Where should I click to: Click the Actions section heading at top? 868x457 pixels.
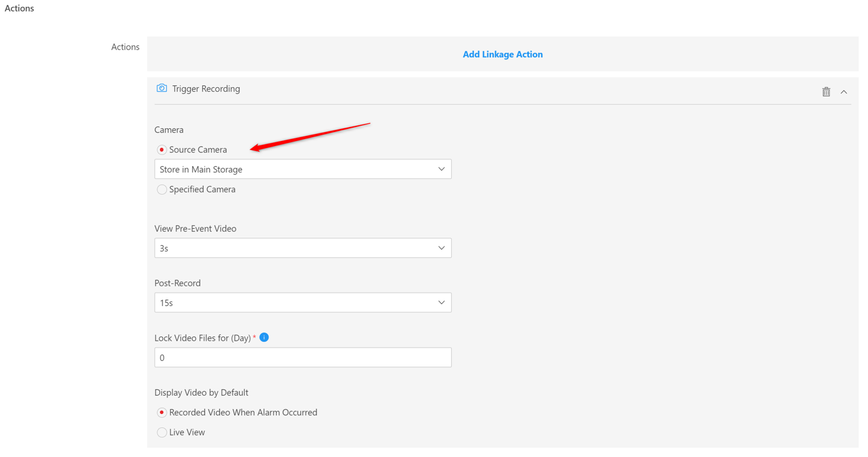coord(20,8)
